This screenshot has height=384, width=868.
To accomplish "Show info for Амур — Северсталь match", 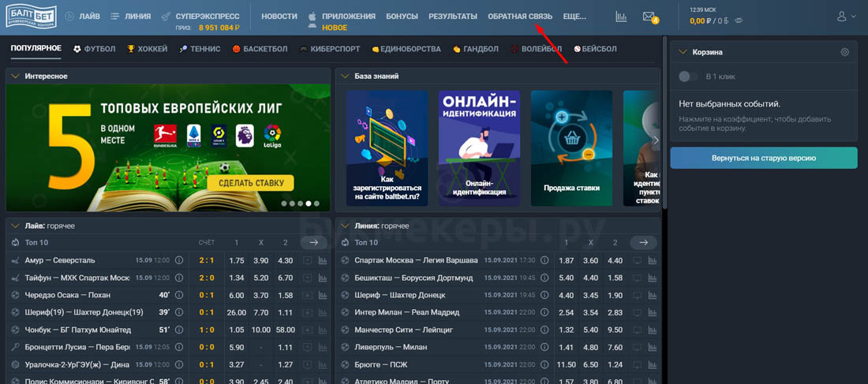I will pyautogui.click(x=179, y=260).
